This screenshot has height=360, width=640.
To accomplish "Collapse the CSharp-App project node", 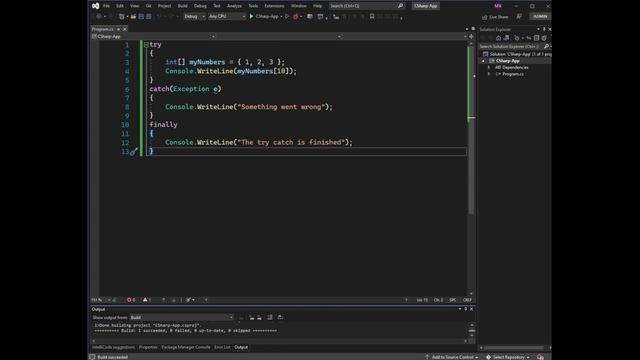I will point(483,61).
